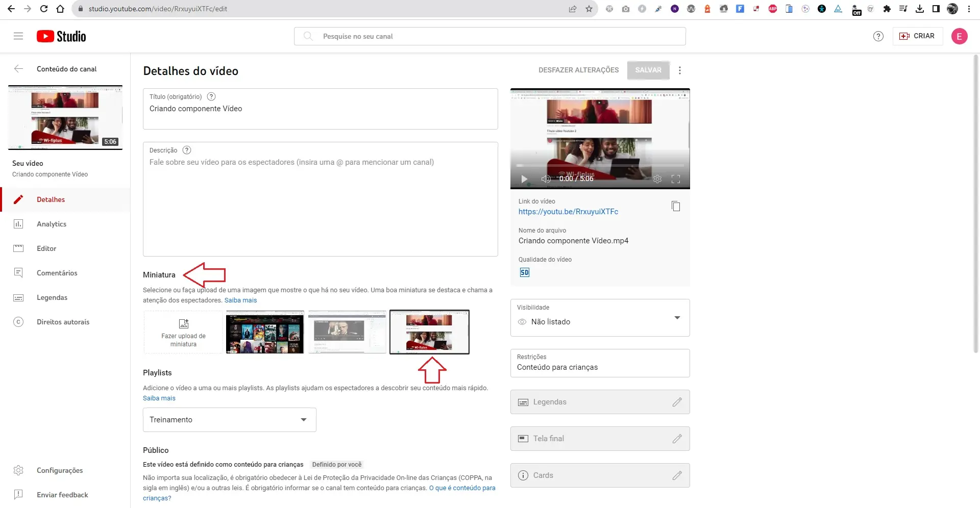Click DESFAZER ALTERAÇÕES
The height and width of the screenshot is (508, 980).
(578, 70)
